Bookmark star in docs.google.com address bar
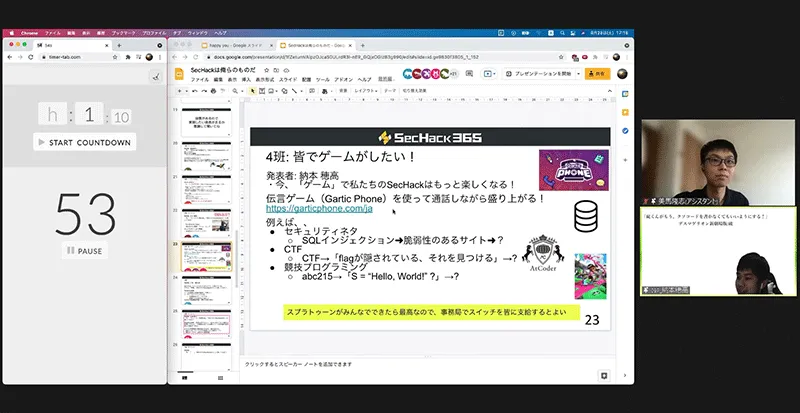The height and width of the screenshot is (413, 800). [x=561, y=57]
